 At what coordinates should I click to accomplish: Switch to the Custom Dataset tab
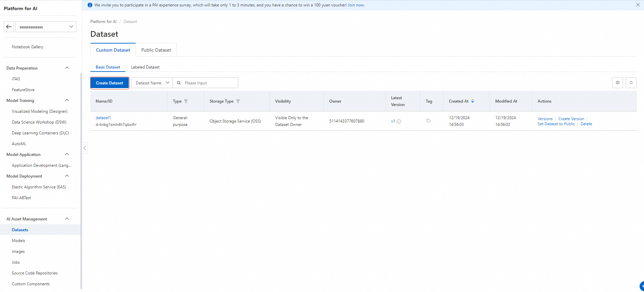coord(113,50)
